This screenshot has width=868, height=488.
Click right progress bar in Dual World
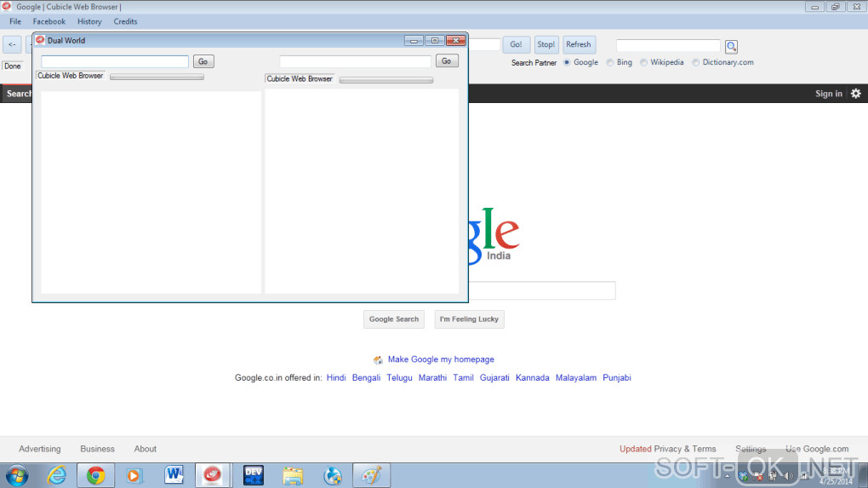pyautogui.click(x=385, y=80)
